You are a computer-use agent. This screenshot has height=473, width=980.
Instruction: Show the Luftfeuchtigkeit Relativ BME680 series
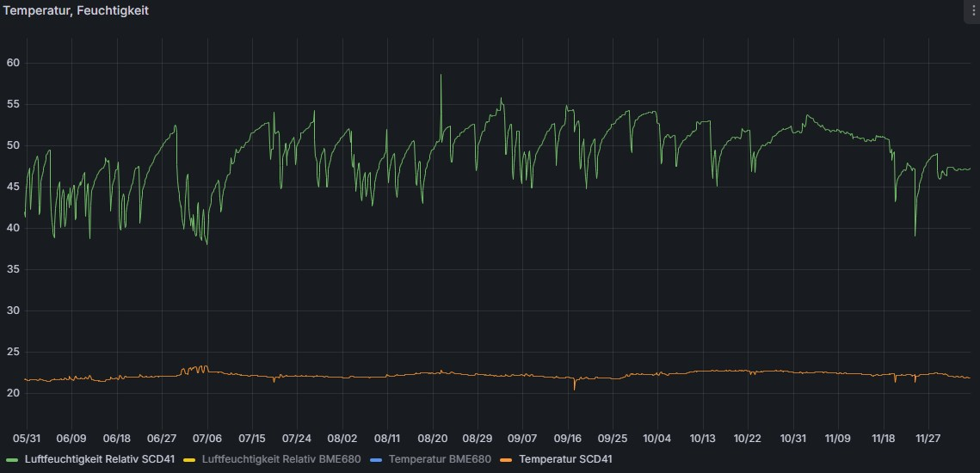(x=276, y=459)
